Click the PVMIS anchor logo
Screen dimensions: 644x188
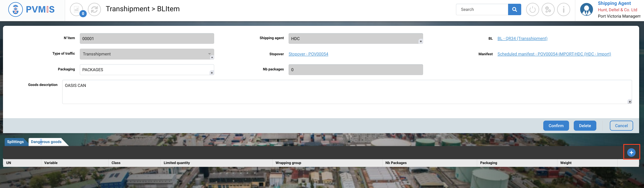[16, 10]
